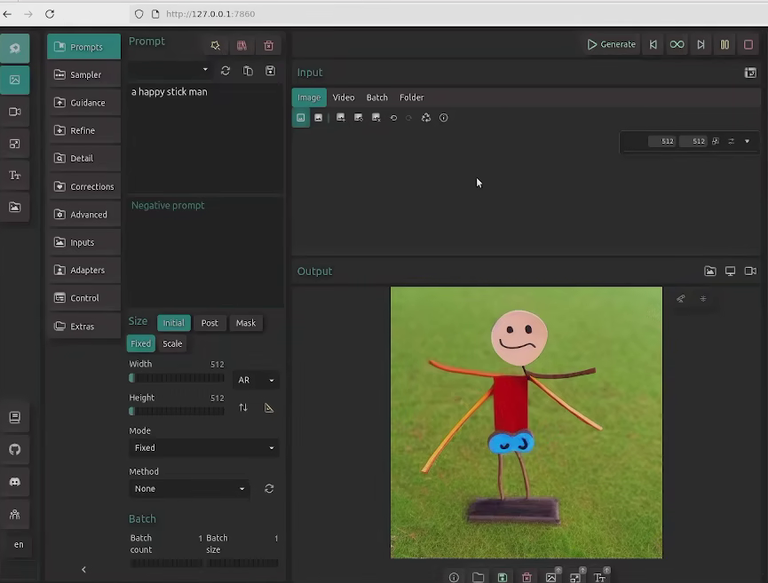Open the Caption (Tt) icon in sidebar
This screenshot has height=583, width=768.
15,175
